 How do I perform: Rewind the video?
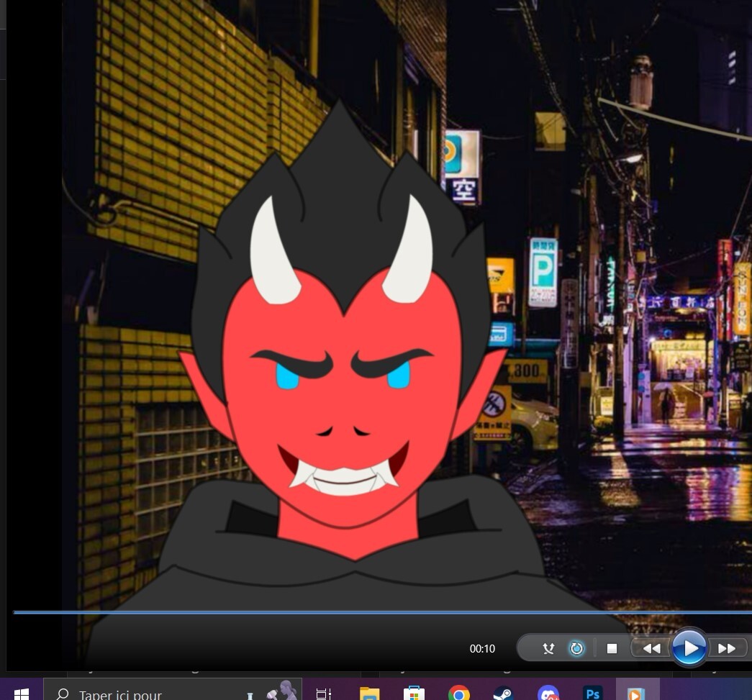point(652,648)
